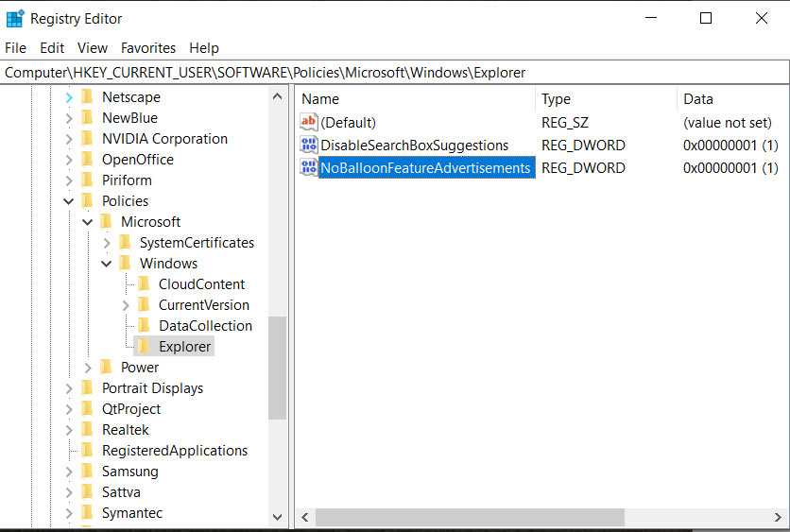This screenshot has width=790, height=532.
Task: Select the CloudContent key label
Action: (201, 284)
